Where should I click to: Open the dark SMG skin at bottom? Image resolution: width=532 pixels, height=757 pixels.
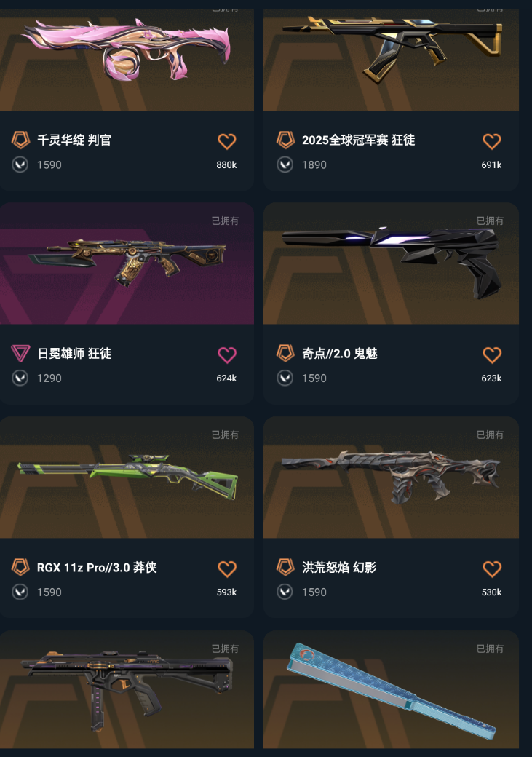[127, 689]
